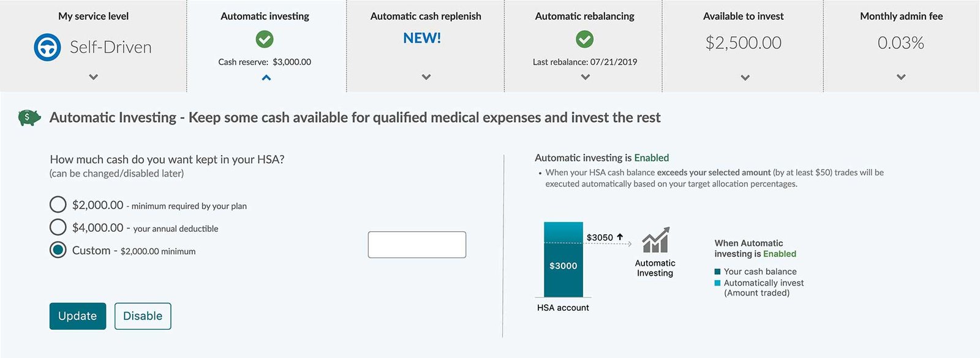Click the piggy bank icon
Viewport: 980px width, 358px height.
(29, 117)
